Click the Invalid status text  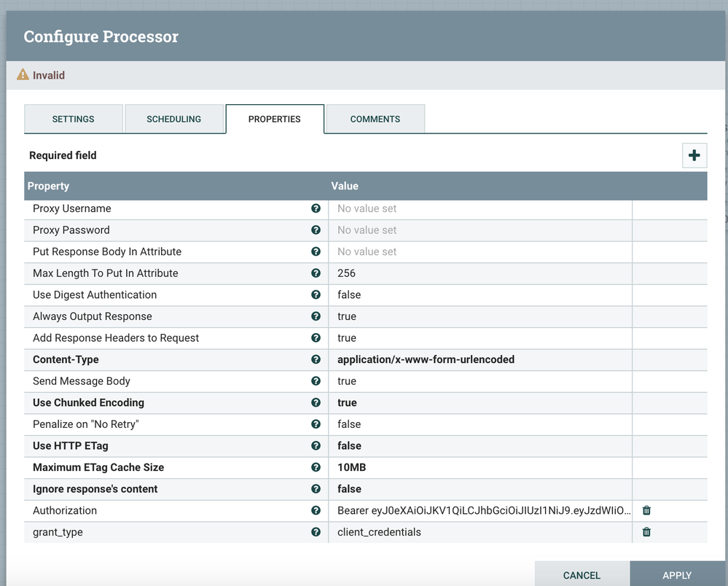click(49, 75)
